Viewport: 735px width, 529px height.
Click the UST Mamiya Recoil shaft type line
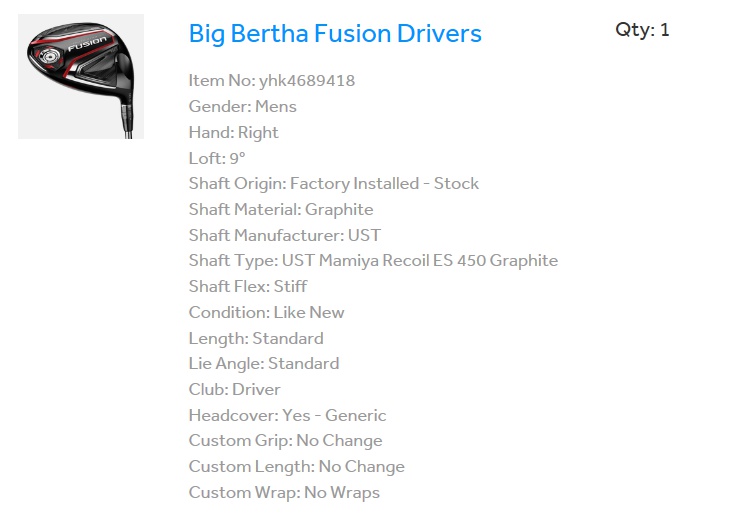point(373,261)
